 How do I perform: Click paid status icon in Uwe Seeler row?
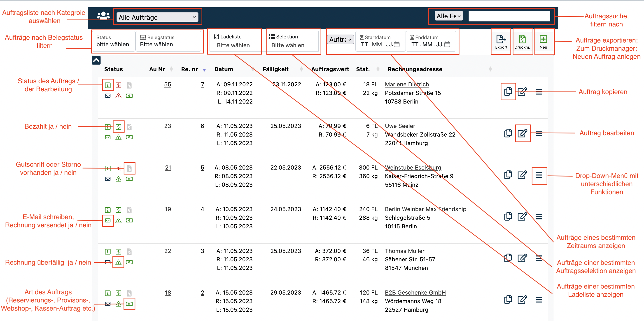coord(119,127)
